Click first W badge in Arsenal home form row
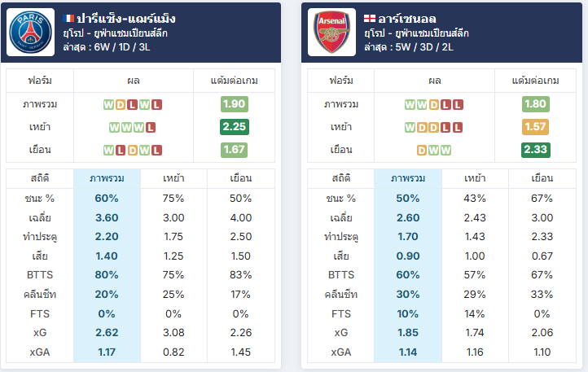The width and height of the screenshot is (588, 372). (410, 128)
